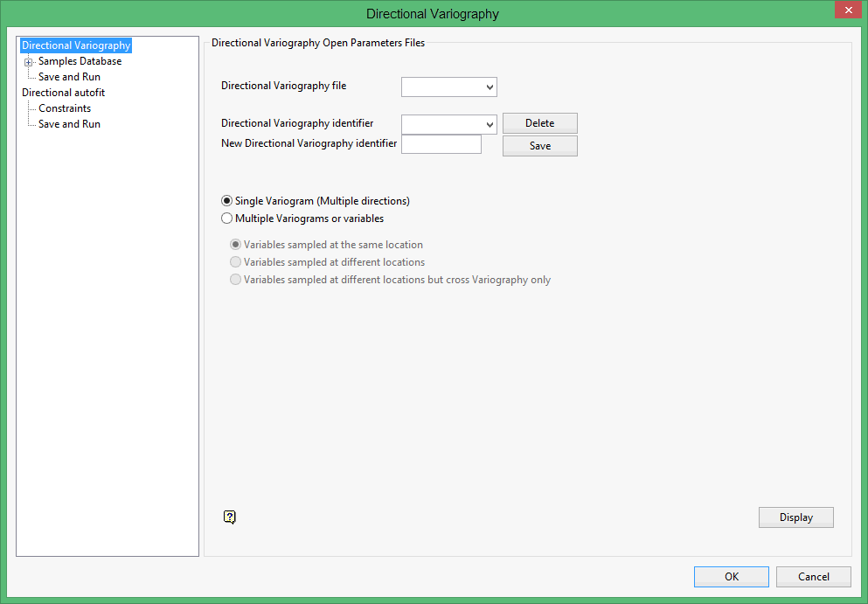Click the yellow help question mark icon

229,517
